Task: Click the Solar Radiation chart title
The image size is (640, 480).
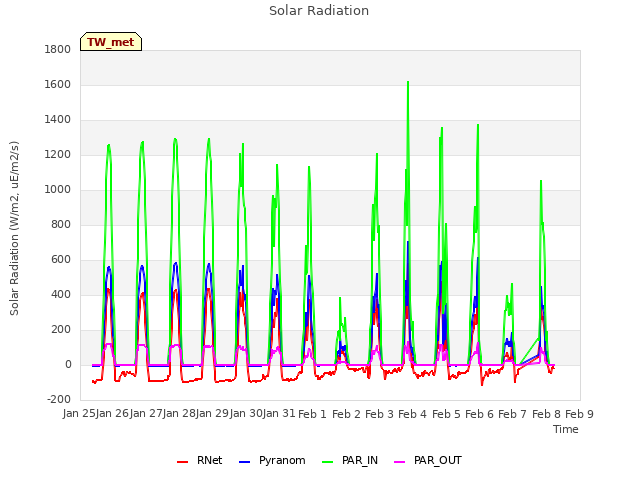Action: pyautogui.click(x=319, y=11)
